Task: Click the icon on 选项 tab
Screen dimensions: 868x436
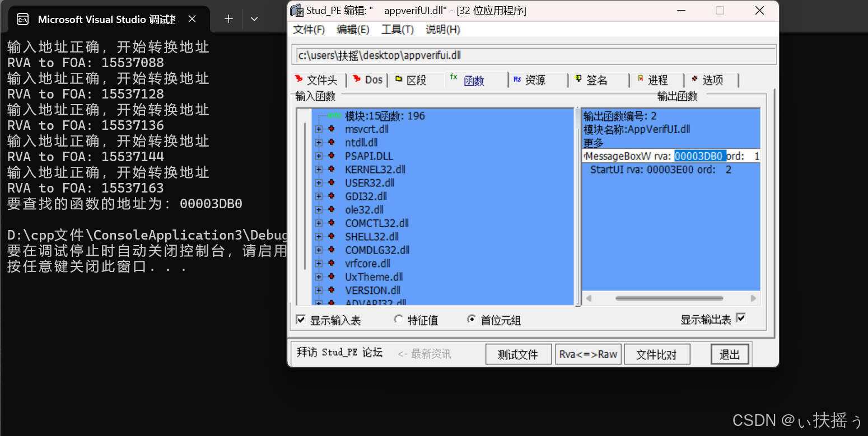Action: pyautogui.click(x=694, y=79)
